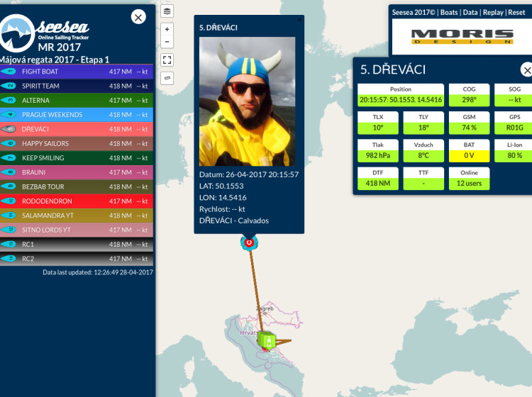532x397 pixels.
Task: Zoom in the map
Action: (167, 30)
